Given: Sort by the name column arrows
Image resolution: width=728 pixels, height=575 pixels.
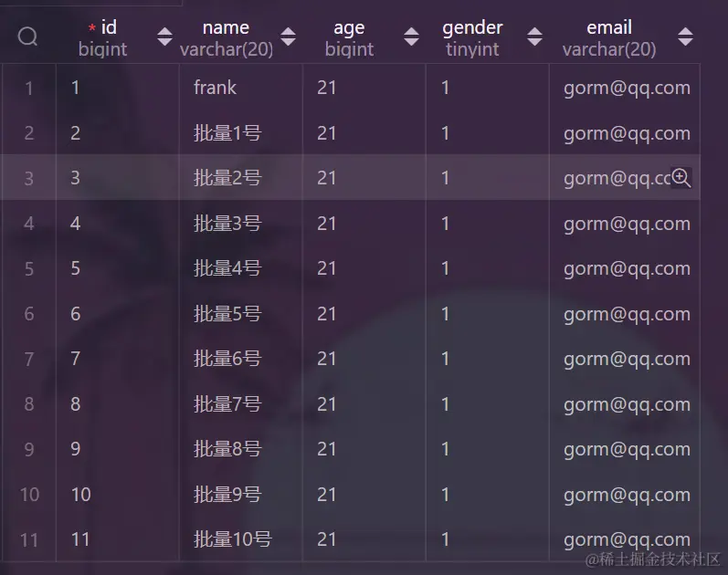Looking at the screenshot, I should tap(289, 37).
